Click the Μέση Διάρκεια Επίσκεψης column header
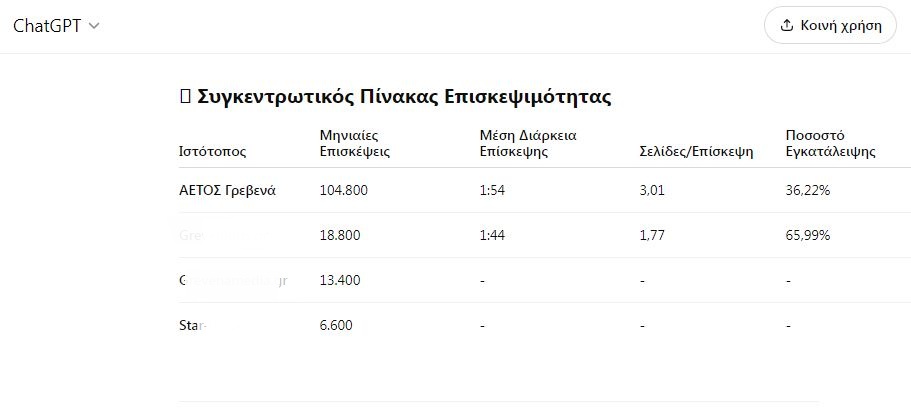This screenshot has width=911, height=409. (528, 143)
